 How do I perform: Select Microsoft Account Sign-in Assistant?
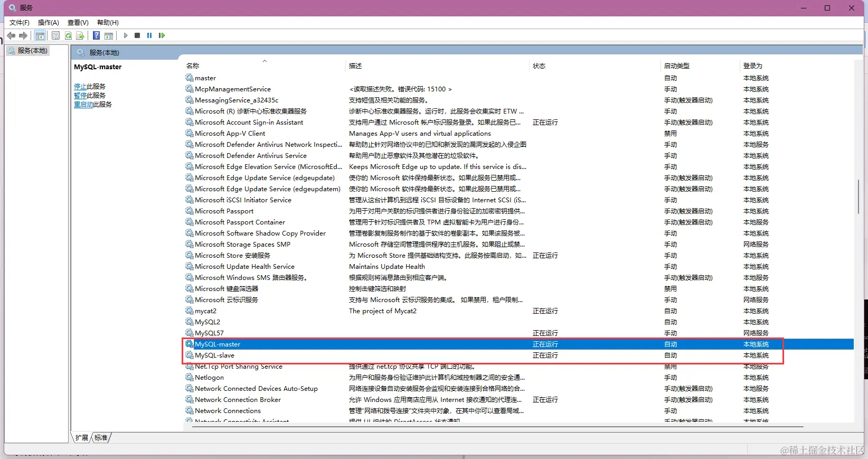pos(249,122)
